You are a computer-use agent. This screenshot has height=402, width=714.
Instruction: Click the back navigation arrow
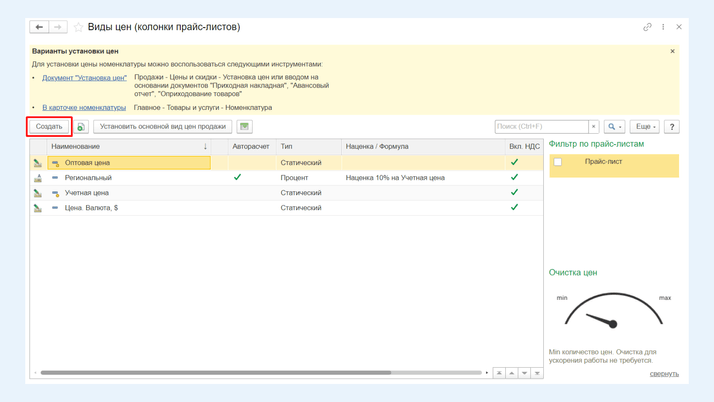point(39,27)
